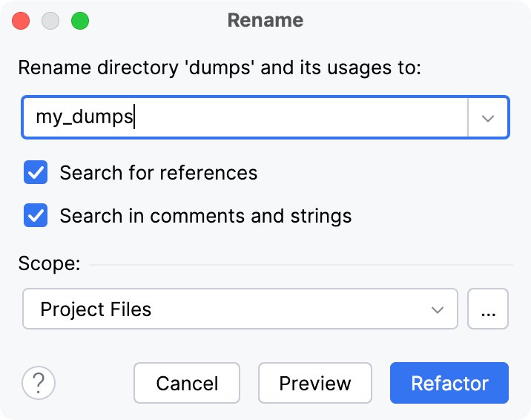
Task: Toggle the Search for references checkbox
Action: coord(36,173)
